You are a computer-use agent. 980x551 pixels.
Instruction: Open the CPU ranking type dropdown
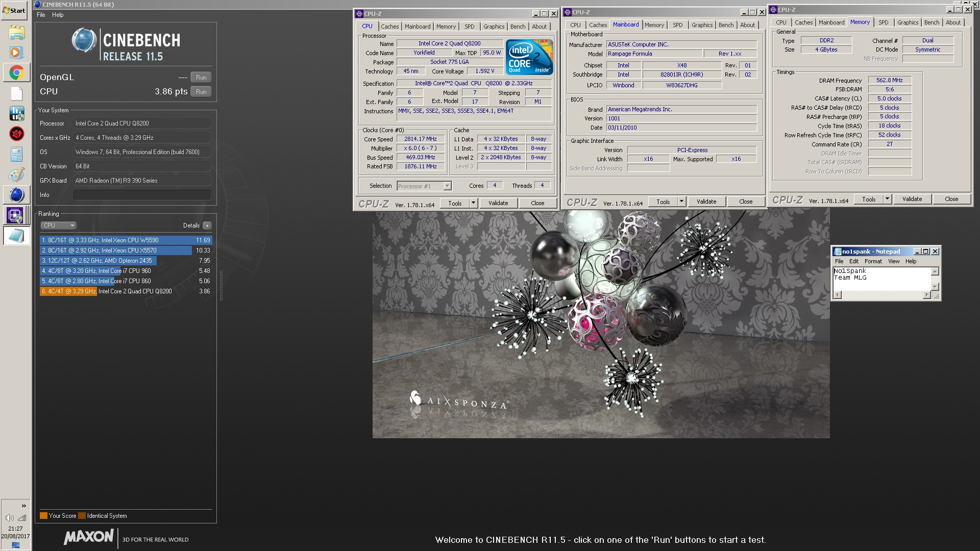coord(58,226)
